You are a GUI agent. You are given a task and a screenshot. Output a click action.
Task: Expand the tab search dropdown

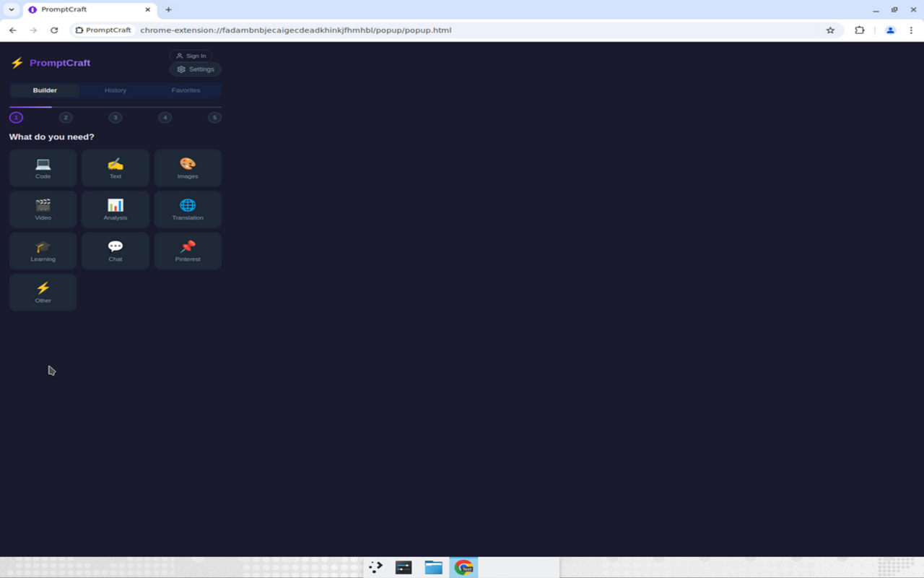tap(12, 9)
